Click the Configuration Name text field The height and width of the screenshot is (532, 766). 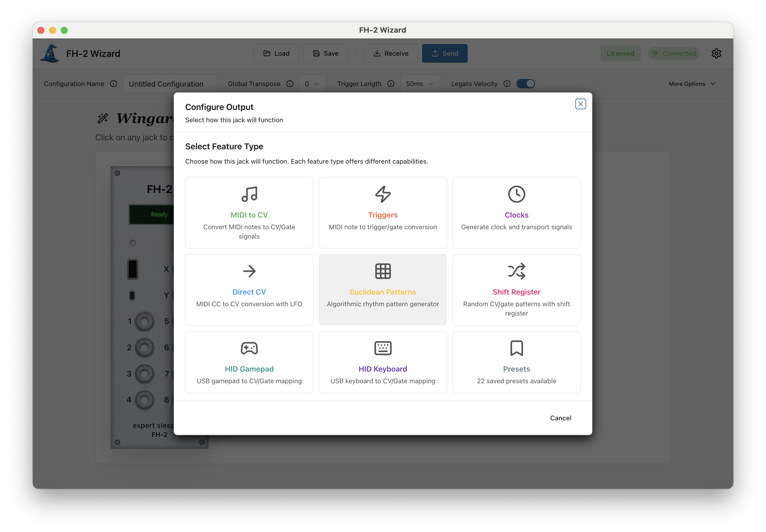170,84
